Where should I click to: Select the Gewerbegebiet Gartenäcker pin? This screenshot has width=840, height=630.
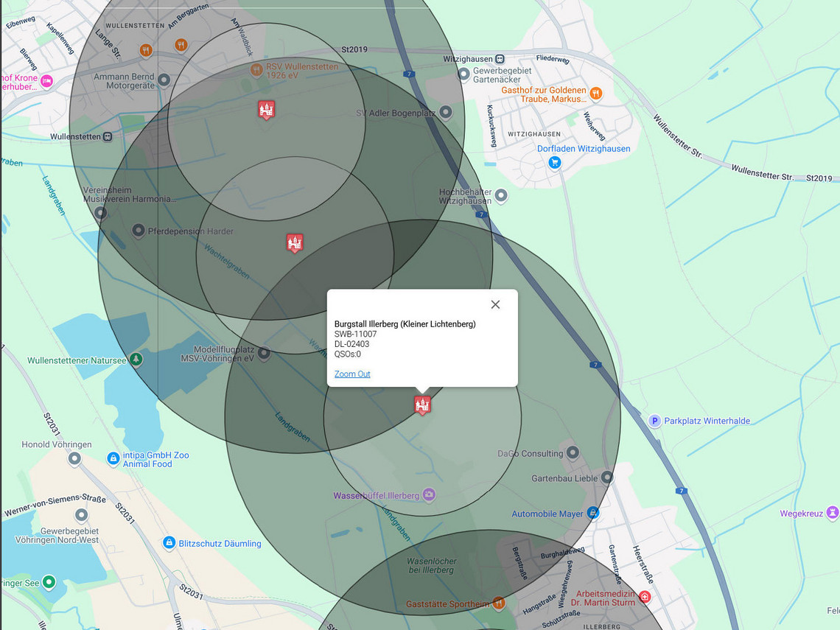[x=464, y=74]
